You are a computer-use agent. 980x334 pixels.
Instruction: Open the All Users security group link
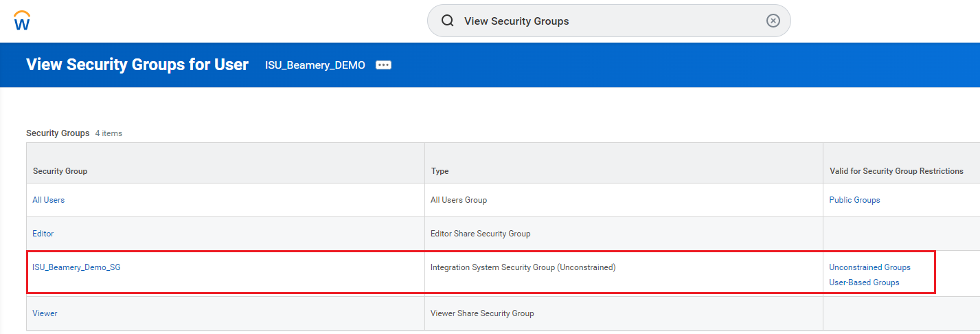pyautogui.click(x=49, y=200)
